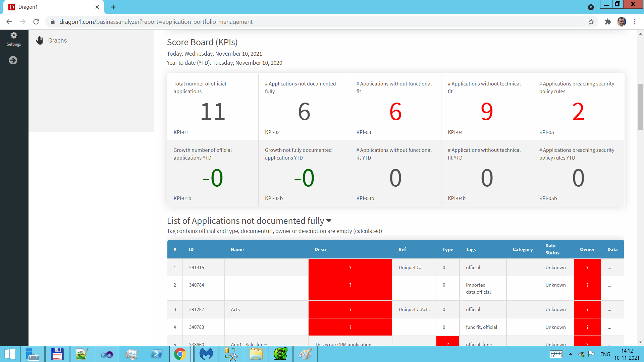
Task: Expand List of Applications not documented dropdown
Action: 329,221
